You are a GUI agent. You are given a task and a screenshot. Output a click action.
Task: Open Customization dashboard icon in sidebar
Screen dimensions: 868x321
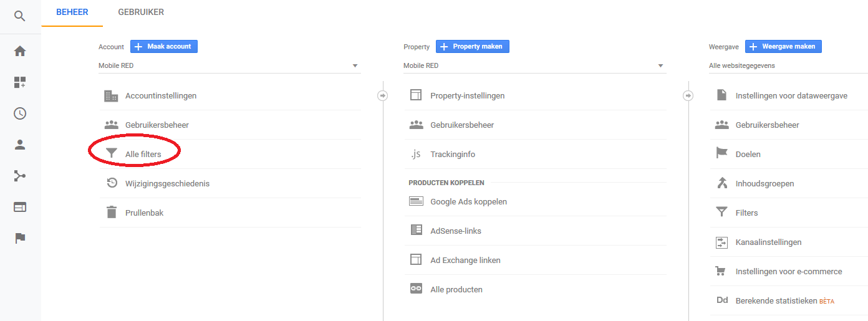tap(20, 82)
